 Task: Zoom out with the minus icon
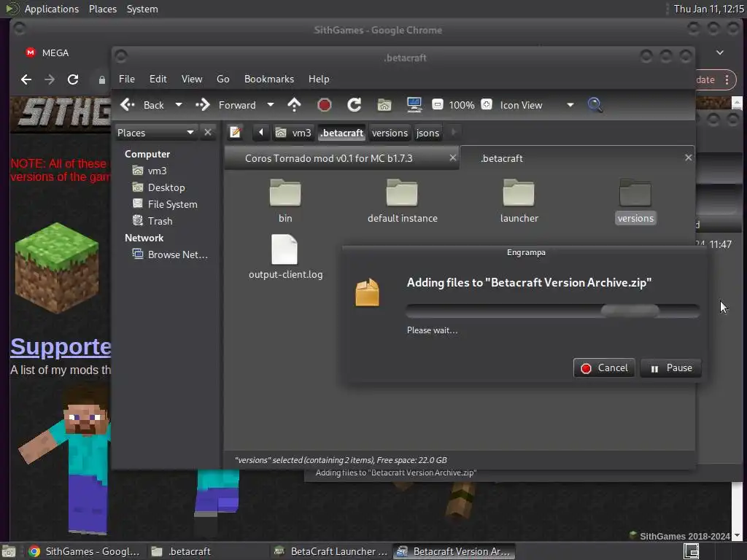point(438,105)
